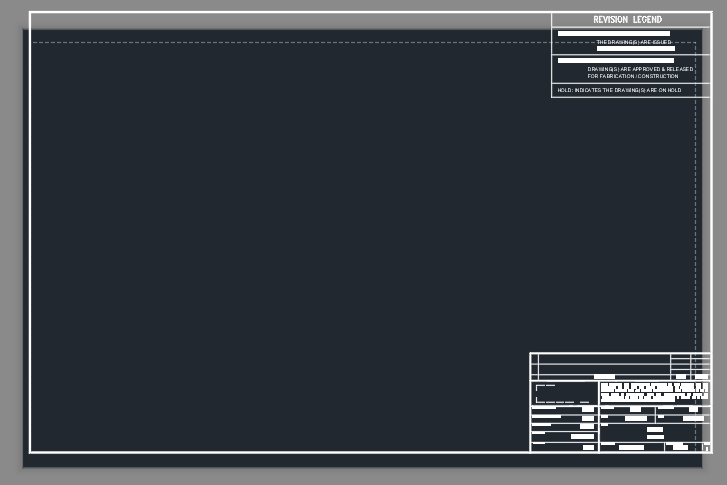
Task: Select the bottom-left field row in title block
Action: coord(564,447)
